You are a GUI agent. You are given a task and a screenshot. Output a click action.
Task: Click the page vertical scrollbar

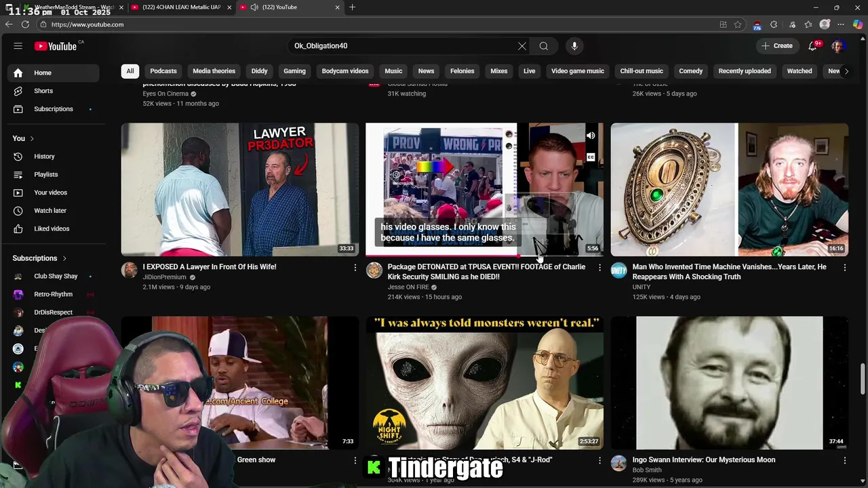click(863, 378)
